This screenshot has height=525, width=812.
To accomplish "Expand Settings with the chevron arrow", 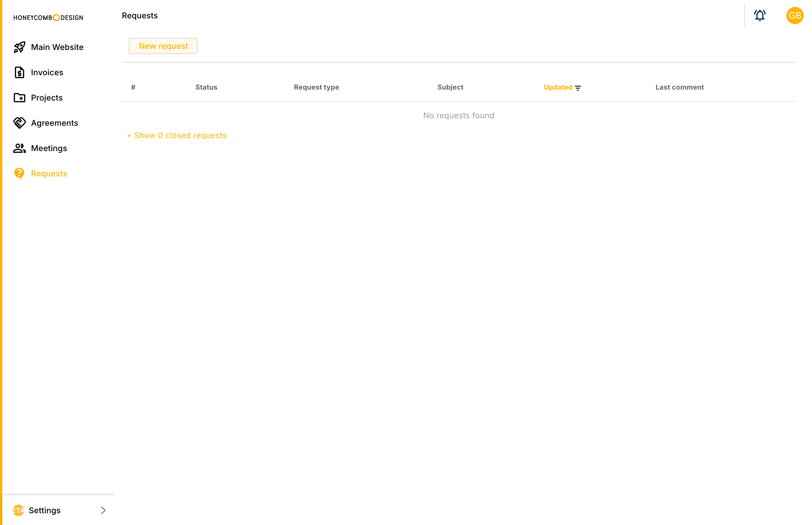I will pos(103,510).
